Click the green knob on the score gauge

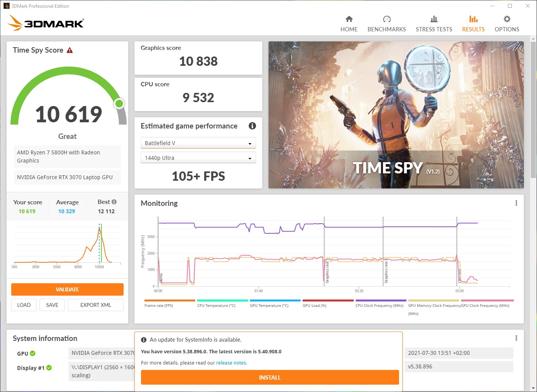coord(119,103)
